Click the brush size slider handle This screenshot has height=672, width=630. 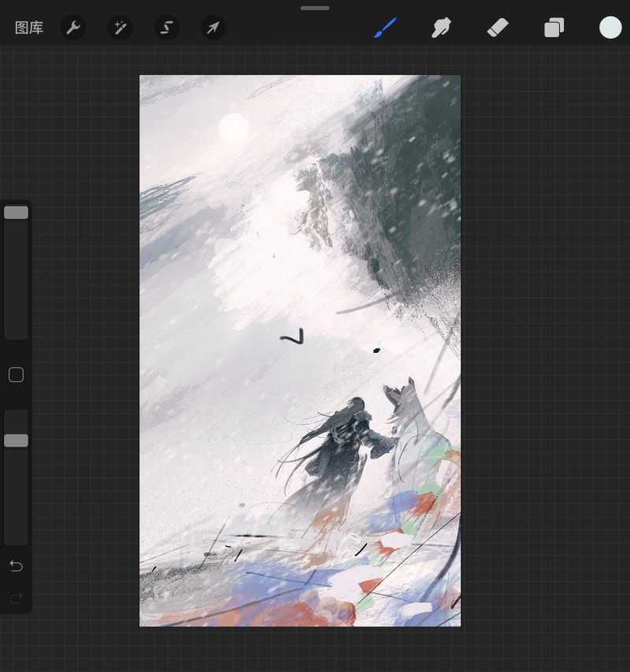[17, 213]
